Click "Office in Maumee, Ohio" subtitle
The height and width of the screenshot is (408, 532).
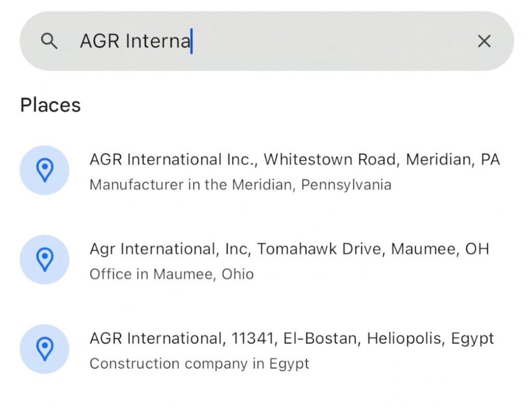(171, 274)
